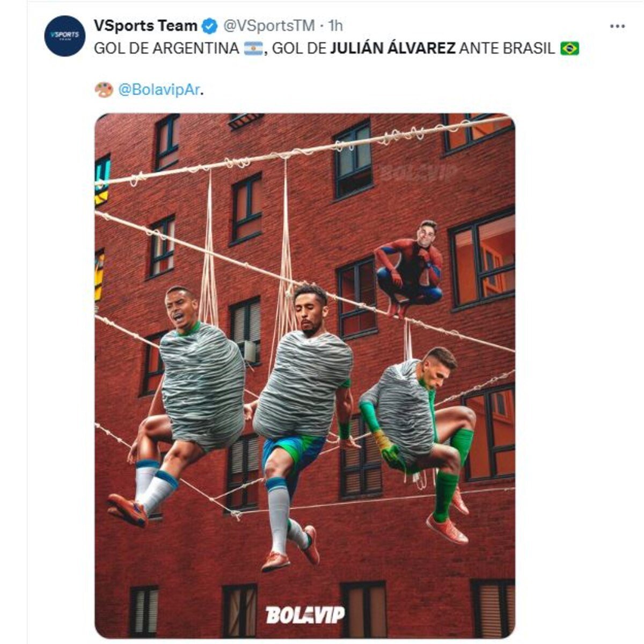Open the VSports Team profile avatar
Image resolution: width=644 pixels, height=644 pixels.
pyautogui.click(x=64, y=36)
